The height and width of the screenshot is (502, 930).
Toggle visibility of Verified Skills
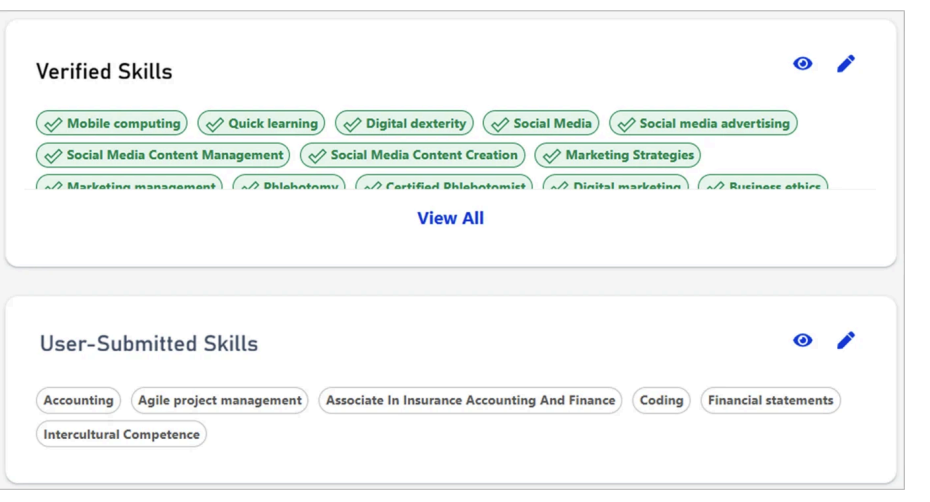tap(802, 64)
